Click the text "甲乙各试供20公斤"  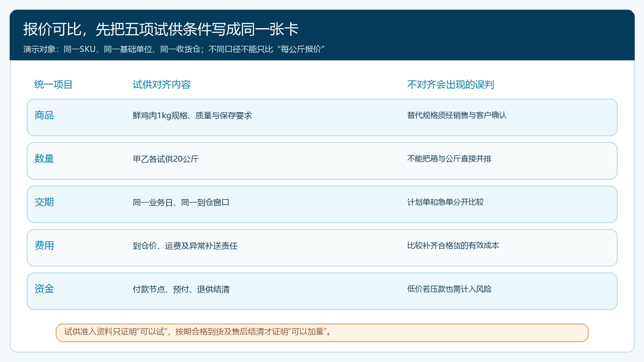tap(166, 159)
